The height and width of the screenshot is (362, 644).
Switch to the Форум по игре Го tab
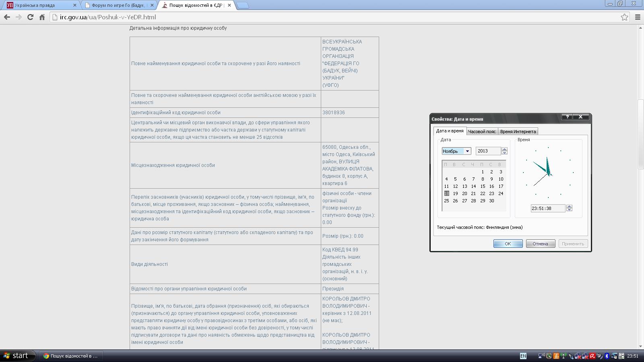click(119, 5)
